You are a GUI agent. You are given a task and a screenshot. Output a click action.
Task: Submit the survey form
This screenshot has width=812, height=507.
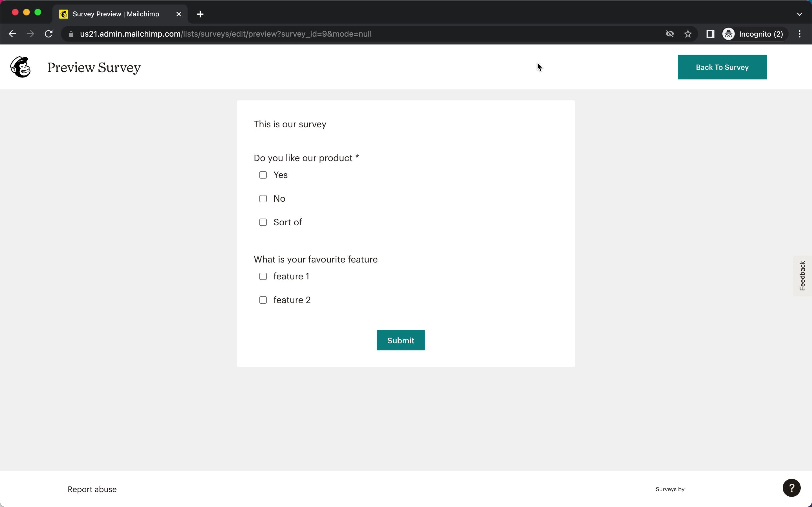401,340
